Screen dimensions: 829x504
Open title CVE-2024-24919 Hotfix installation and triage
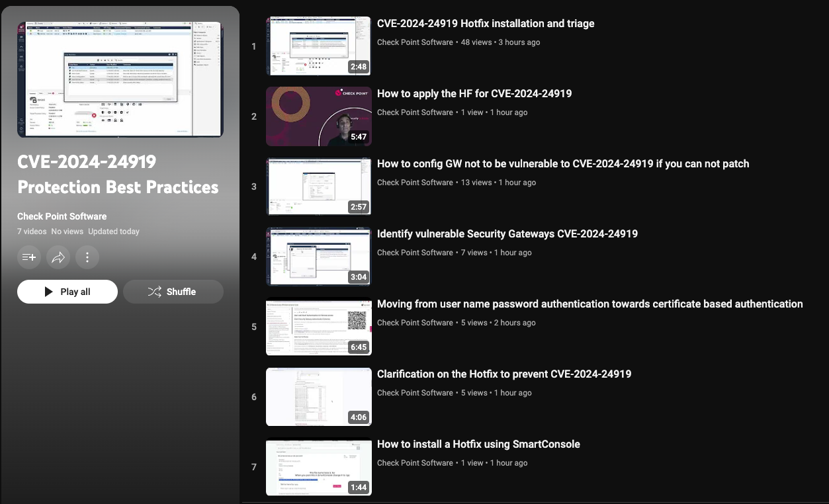click(x=486, y=24)
